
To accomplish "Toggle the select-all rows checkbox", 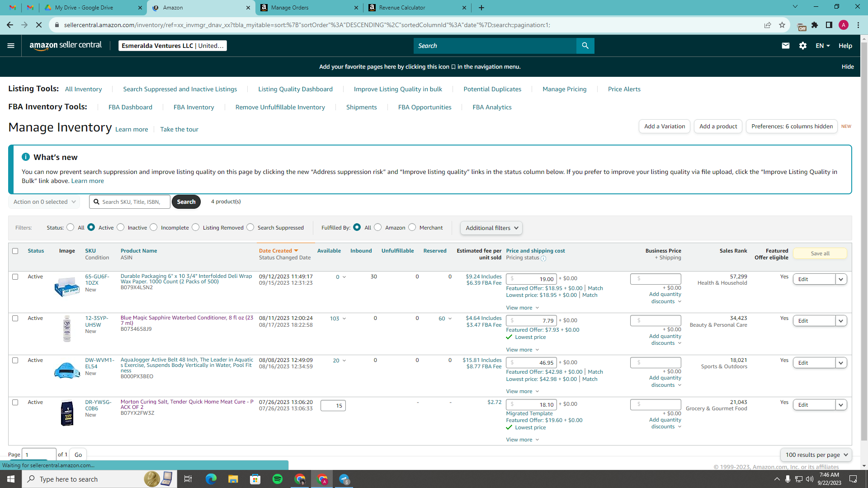I will point(15,251).
